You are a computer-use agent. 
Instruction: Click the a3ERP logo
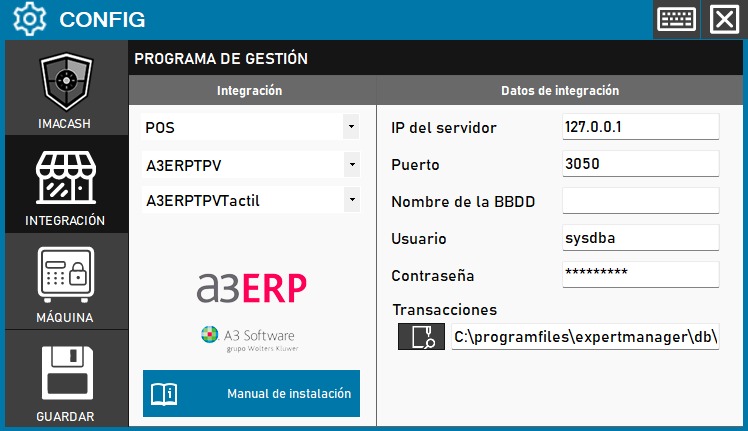251,286
